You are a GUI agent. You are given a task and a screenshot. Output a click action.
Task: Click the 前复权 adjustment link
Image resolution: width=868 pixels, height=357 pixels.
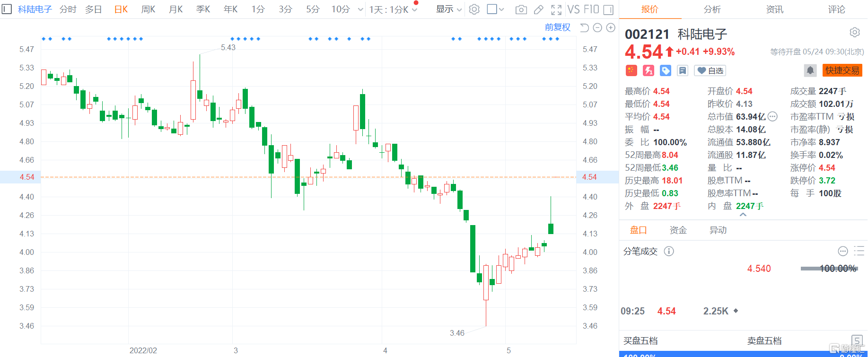(557, 27)
